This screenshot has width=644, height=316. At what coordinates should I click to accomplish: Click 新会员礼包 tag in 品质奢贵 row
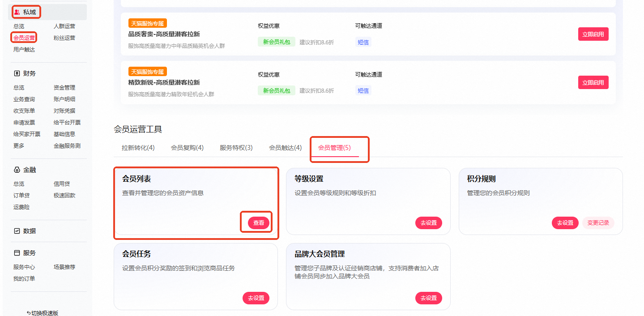tap(276, 42)
